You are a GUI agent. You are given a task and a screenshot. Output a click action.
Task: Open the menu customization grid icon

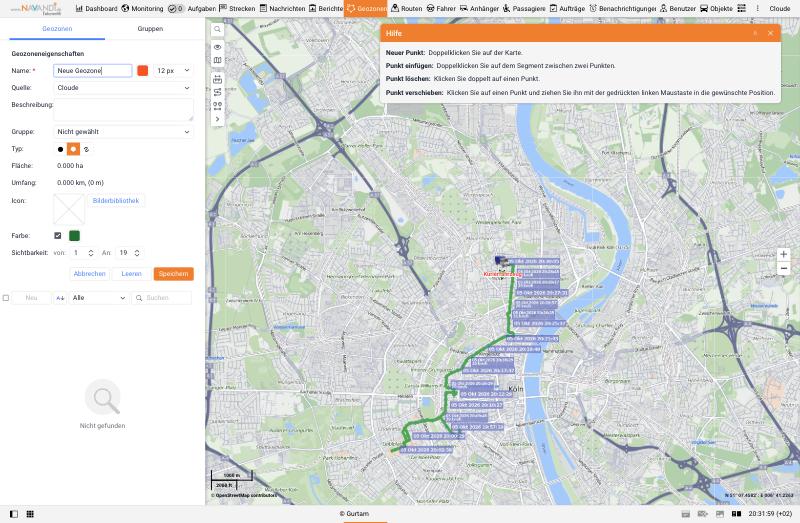[742, 9]
